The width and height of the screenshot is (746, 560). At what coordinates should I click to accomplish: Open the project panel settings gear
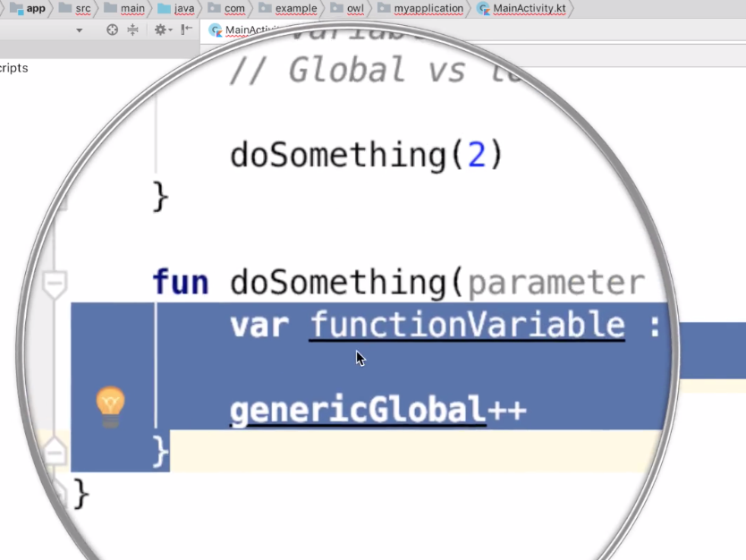[x=162, y=30]
